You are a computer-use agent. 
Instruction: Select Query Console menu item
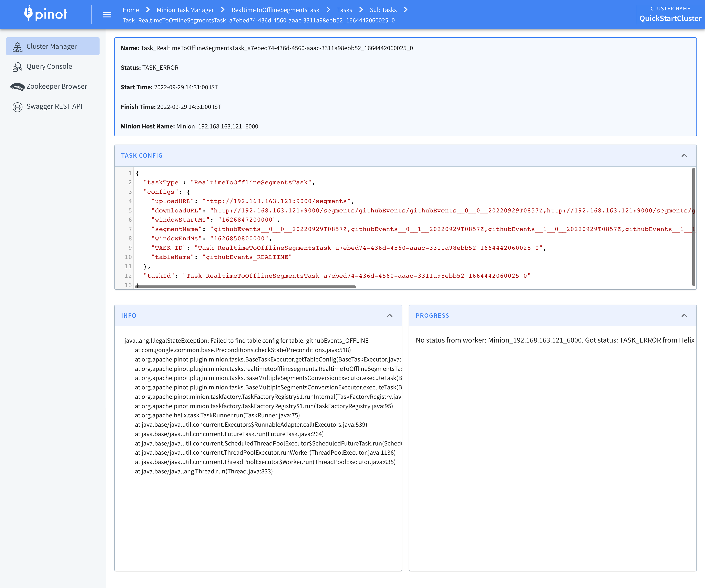[49, 66]
